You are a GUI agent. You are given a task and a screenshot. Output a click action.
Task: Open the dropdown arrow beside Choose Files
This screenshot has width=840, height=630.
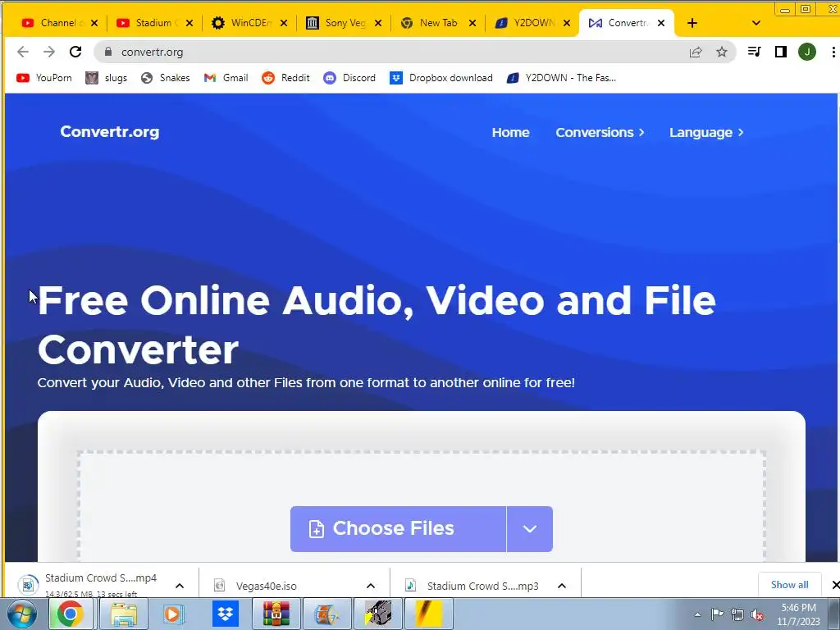530,529
